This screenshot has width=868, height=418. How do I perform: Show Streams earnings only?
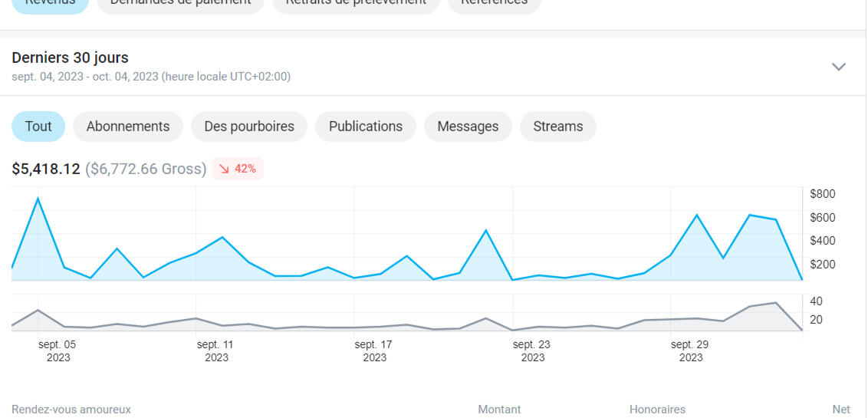click(558, 127)
